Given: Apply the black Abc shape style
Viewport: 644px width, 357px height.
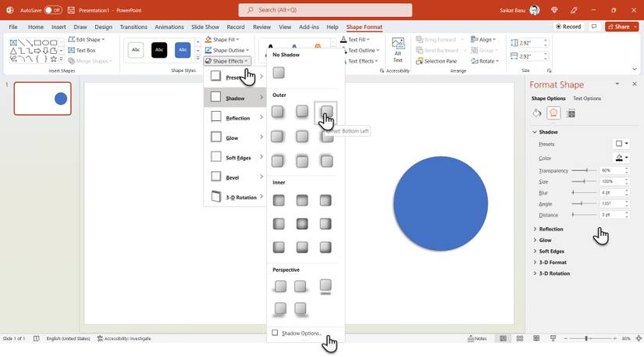Looking at the screenshot, I should click(159, 50).
